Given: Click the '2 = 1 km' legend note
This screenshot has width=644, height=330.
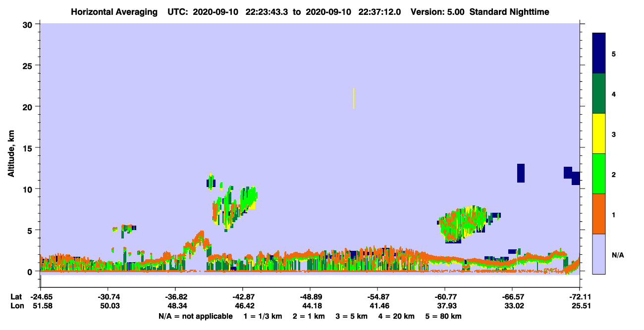Looking at the screenshot, I should [309, 316].
